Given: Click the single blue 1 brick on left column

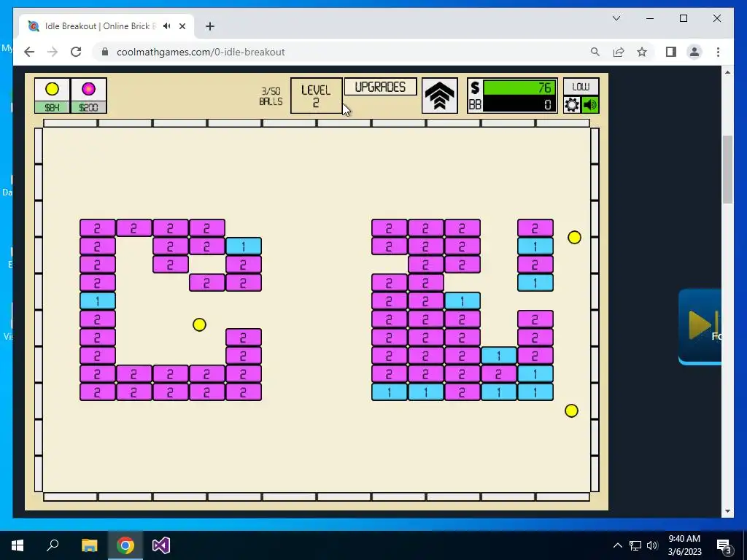Looking at the screenshot, I should 98,301.
